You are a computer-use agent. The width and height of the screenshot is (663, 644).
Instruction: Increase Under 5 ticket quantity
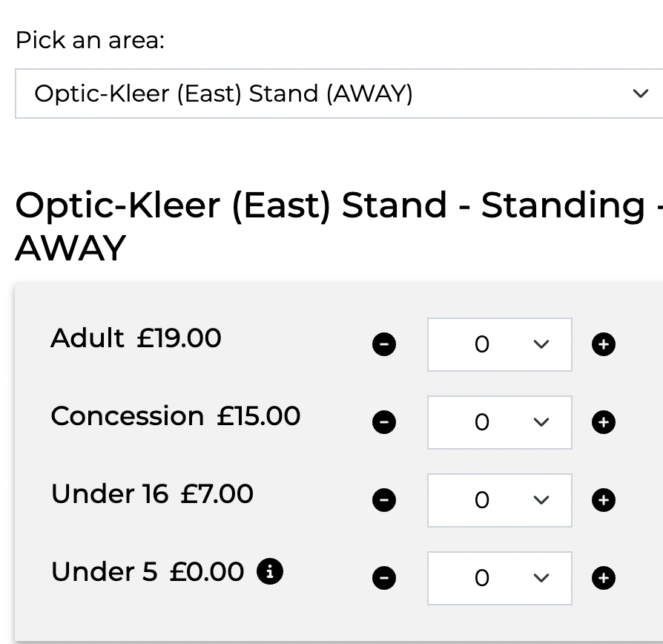604,578
